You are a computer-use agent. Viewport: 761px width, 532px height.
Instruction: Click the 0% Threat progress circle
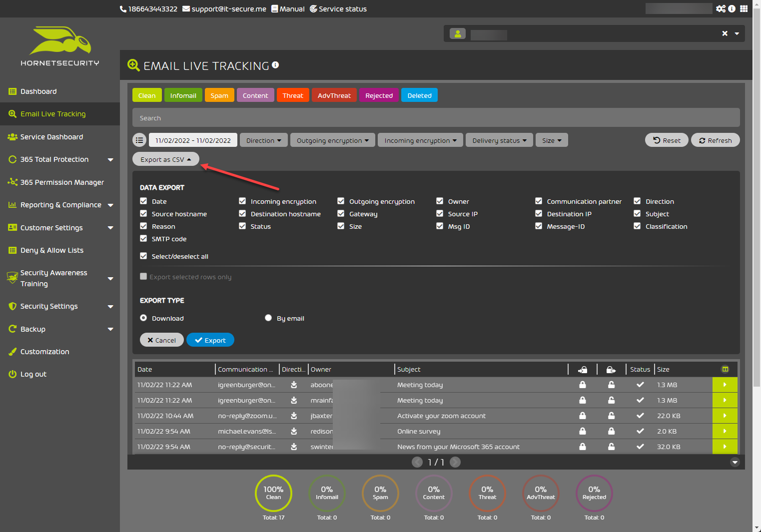[487, 494]
